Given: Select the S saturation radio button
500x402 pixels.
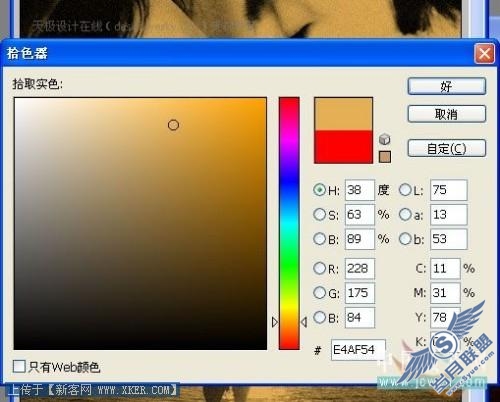Looking at the screenshot, I should [x=319, y=214].
